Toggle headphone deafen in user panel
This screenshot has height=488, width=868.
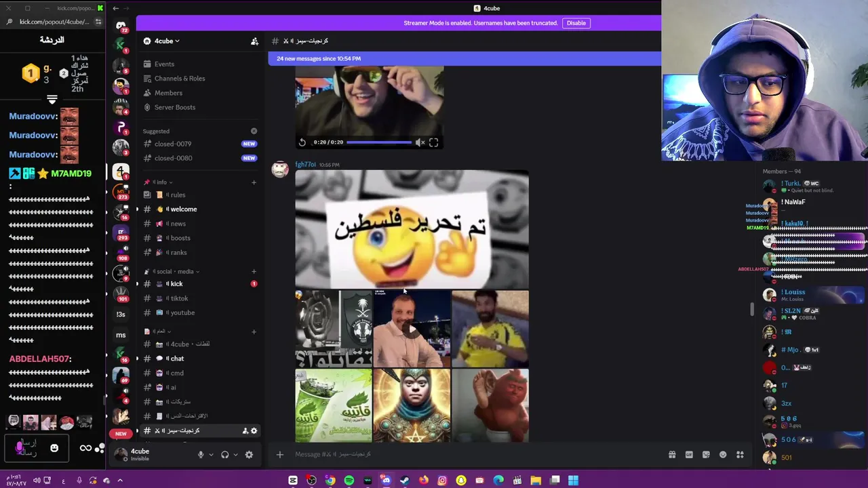(x=225, y=455)
